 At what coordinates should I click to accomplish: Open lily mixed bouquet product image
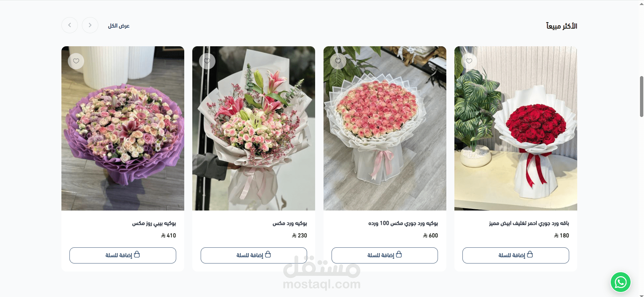pos(254,128)
